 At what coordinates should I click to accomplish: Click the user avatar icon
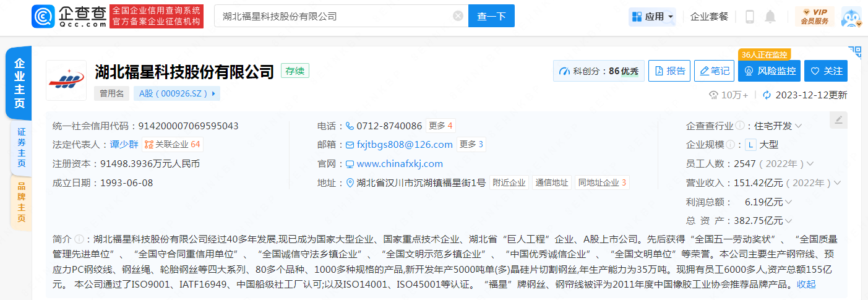coord(851,17)
